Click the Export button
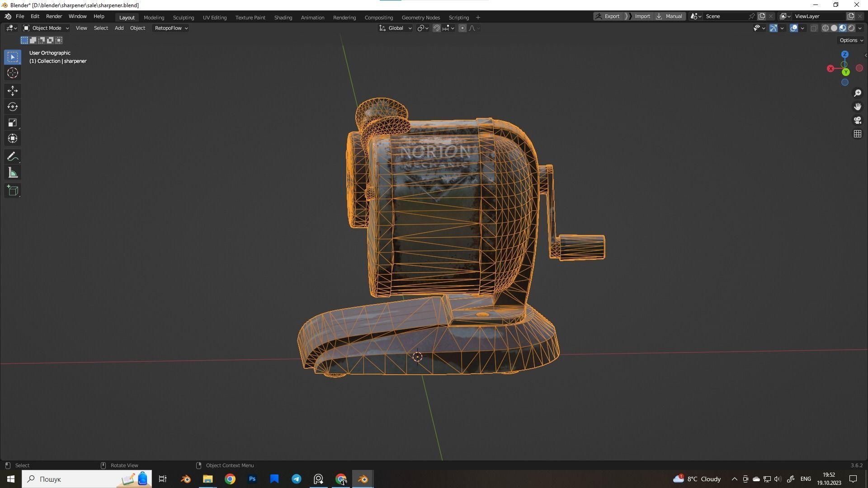 (x=608, y=16)
